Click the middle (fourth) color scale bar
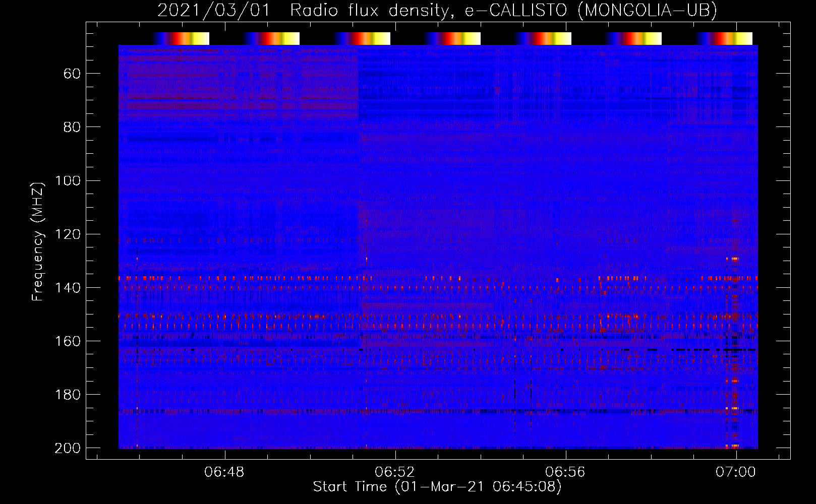Viewport: 816px width, 504px height. (452, 38)
